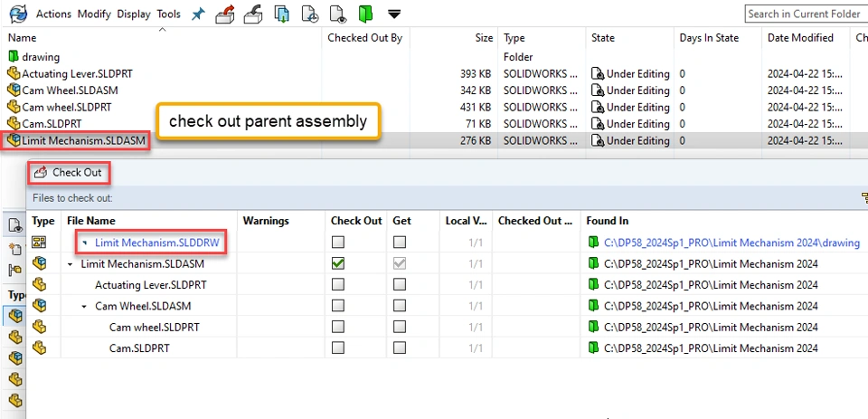Select Limit Mechanism.SLDASM in the file list
This screenshot has width=868, height=419.
tap(83, 141)
